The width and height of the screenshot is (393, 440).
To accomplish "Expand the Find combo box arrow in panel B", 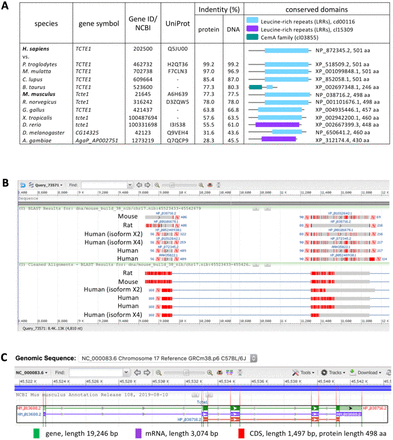I will pos(130,185).
